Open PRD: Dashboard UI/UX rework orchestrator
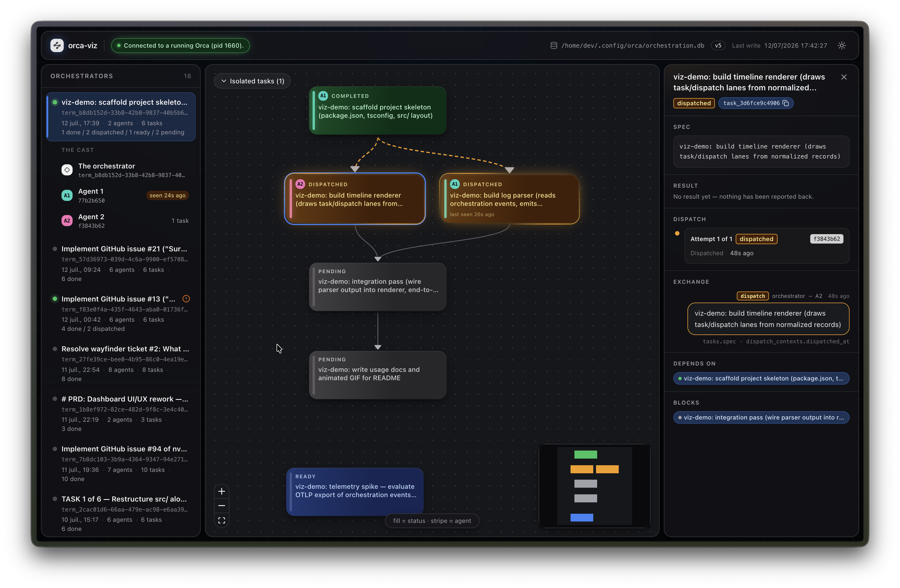 [121, 414]
